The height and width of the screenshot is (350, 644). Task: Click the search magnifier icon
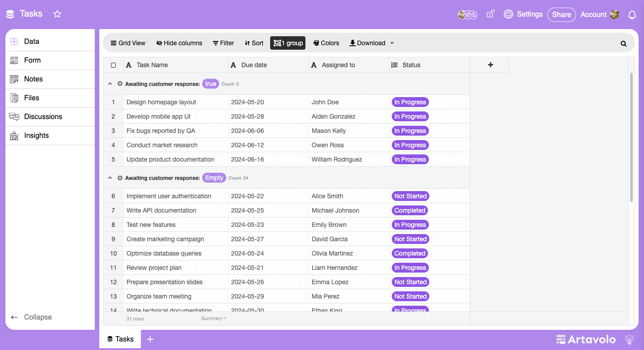[x=623, y=43]
